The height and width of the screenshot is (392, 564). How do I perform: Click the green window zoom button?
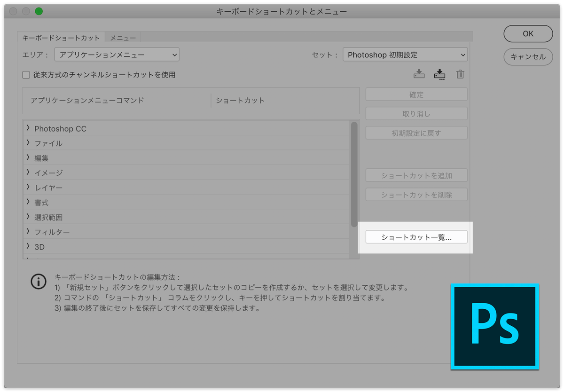(39, 11)
